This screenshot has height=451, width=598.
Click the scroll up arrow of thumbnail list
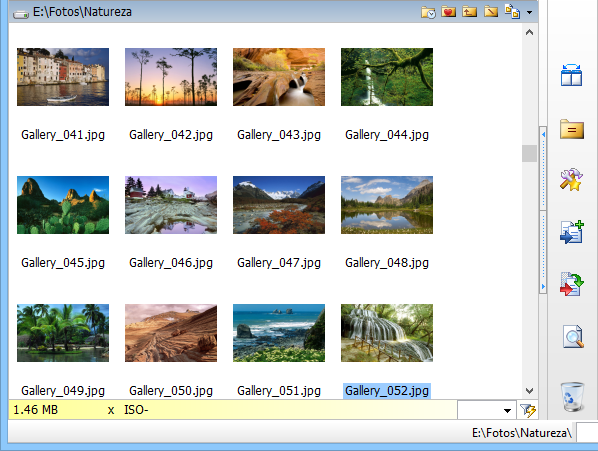coord(529,32)
